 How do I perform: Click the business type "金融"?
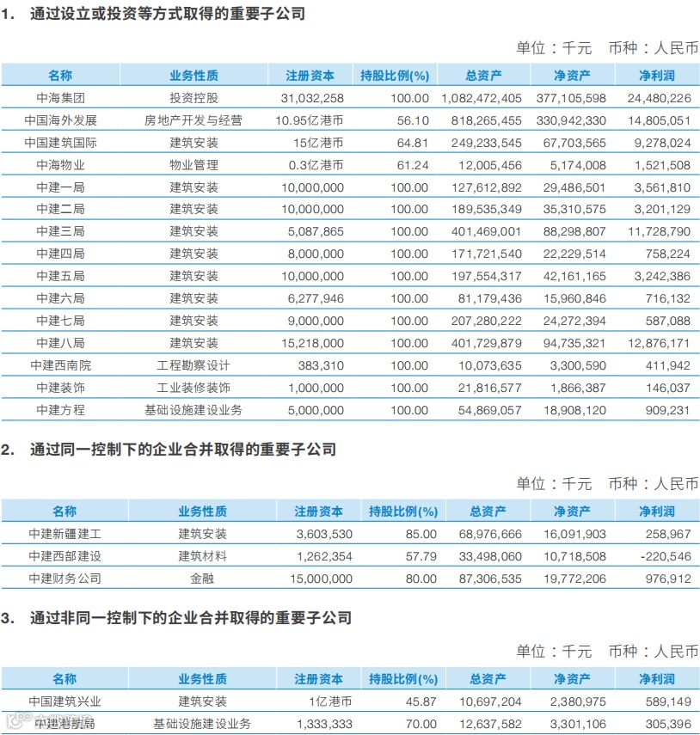tap(203, 579)
